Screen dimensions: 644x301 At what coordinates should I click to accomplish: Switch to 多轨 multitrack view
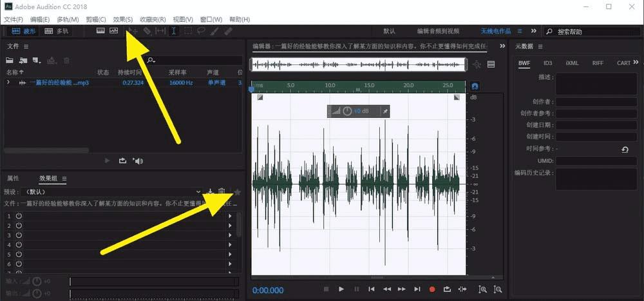click(x=57, y=31)
